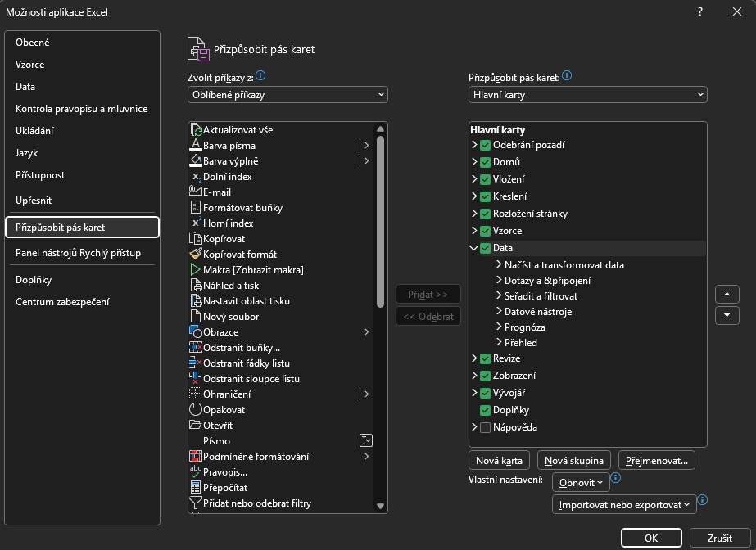Uncheck the Domů tab checkbox
The height and width of the screenshot is (550, 756).
coord(485,162)
